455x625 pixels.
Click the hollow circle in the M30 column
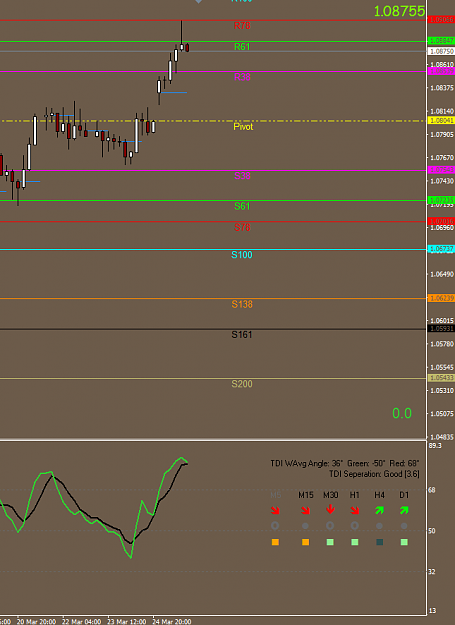[330, 526]
